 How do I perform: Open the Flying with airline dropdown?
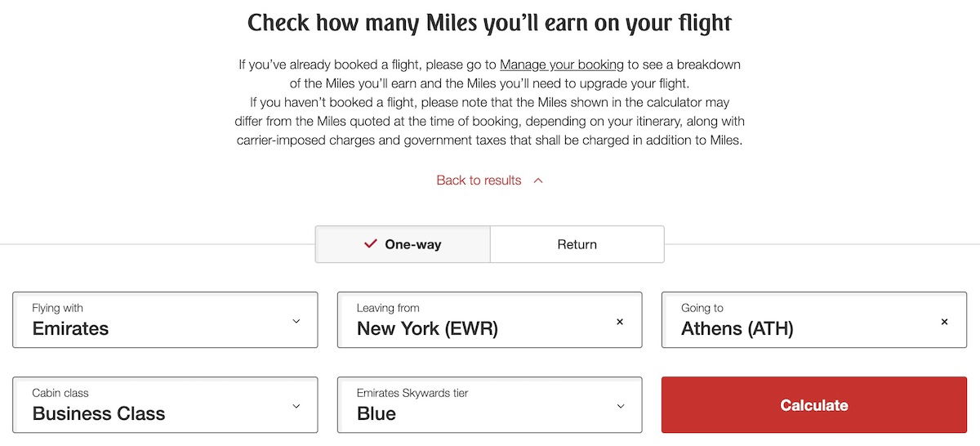click(163, 320)
